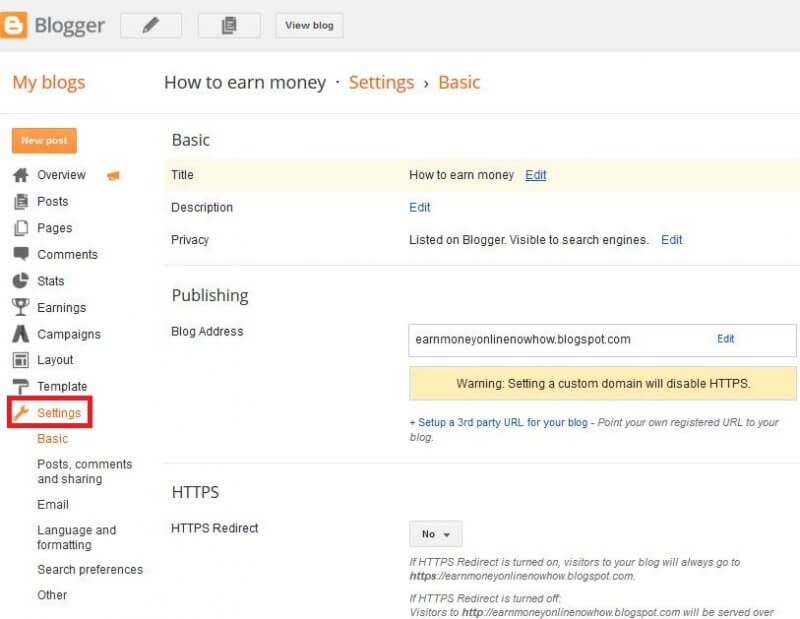The image size is (800, 619).
Task: Click the Template paint roller icon
Action: tap(20, 386)
